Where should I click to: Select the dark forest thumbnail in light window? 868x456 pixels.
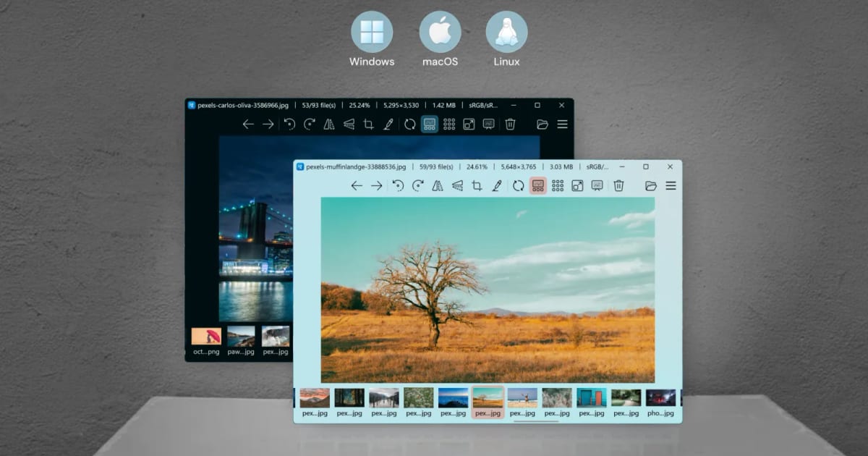tap(349, 403)
